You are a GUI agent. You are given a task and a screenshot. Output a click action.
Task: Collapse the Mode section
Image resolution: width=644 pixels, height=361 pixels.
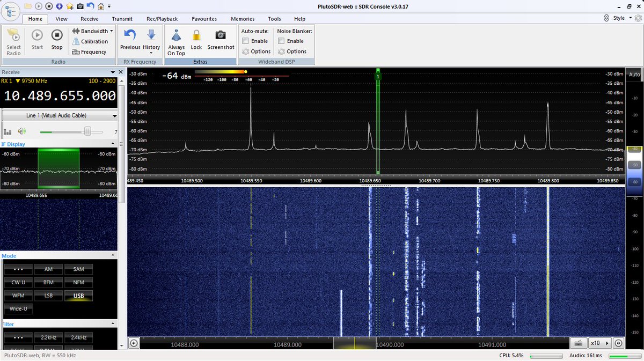[113, 256]
